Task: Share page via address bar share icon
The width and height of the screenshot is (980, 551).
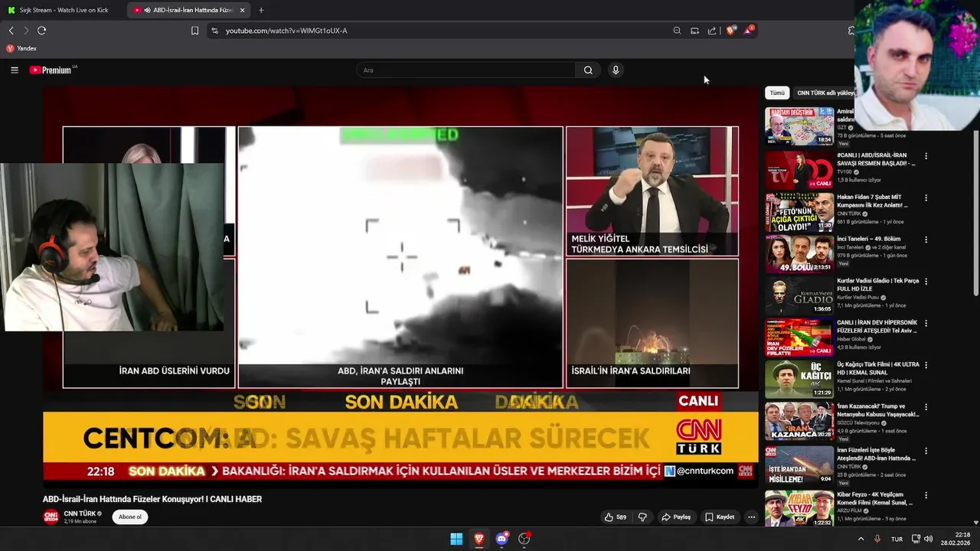Action: tap(712, 31)
